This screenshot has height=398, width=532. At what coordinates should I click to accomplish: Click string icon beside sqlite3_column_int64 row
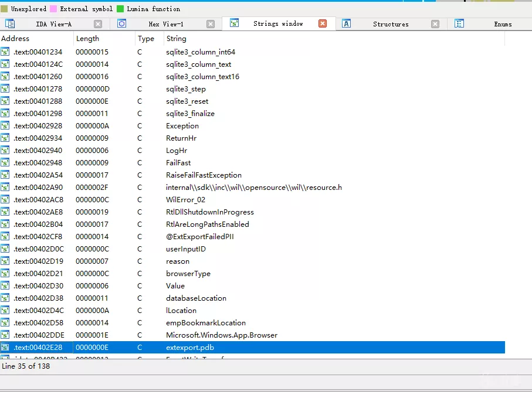pyautogui.click(x=5, y=52)
